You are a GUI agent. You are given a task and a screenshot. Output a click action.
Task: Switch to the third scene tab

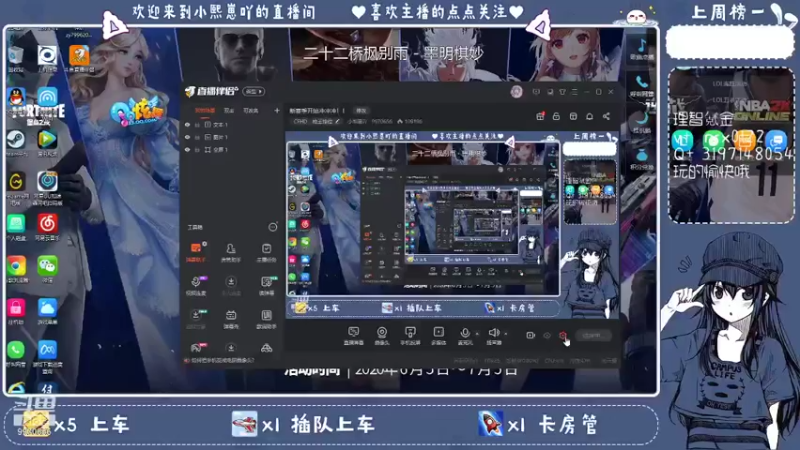tap(251, 110)
